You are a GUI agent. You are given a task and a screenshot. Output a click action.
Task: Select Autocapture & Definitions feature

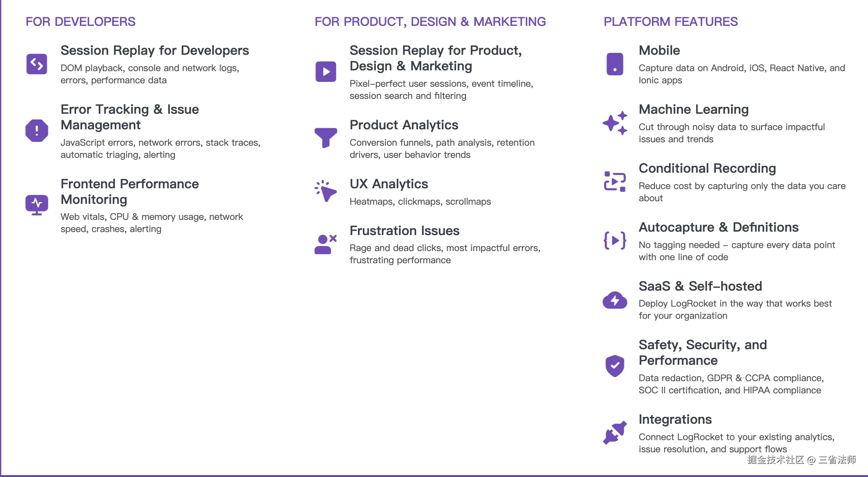(718, 227)
